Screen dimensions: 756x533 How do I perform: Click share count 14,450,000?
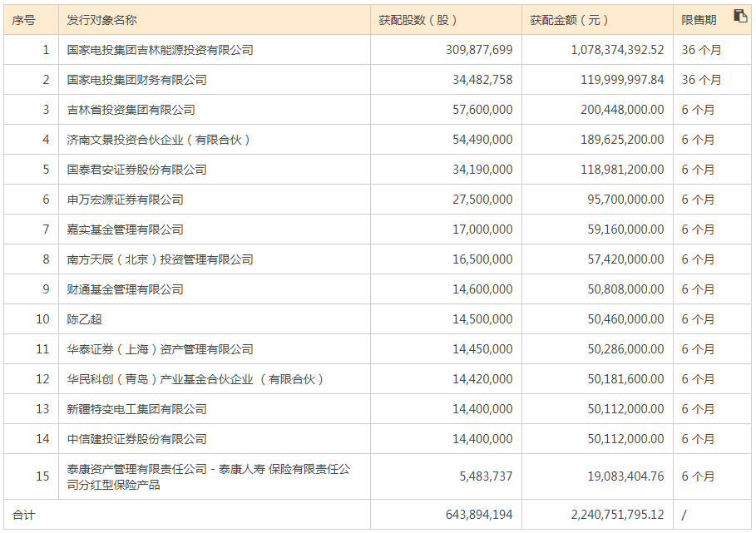click(x=482, y=349)
